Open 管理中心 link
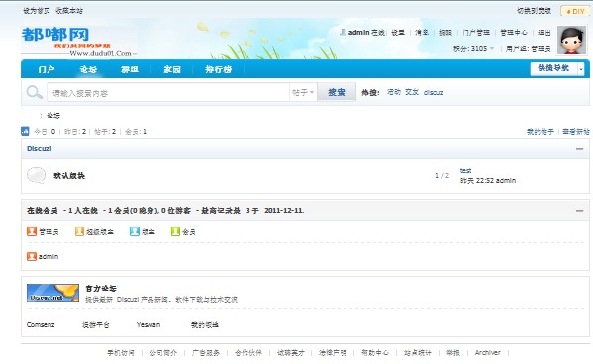Screen dimensions: 593x364 point(514,33)
